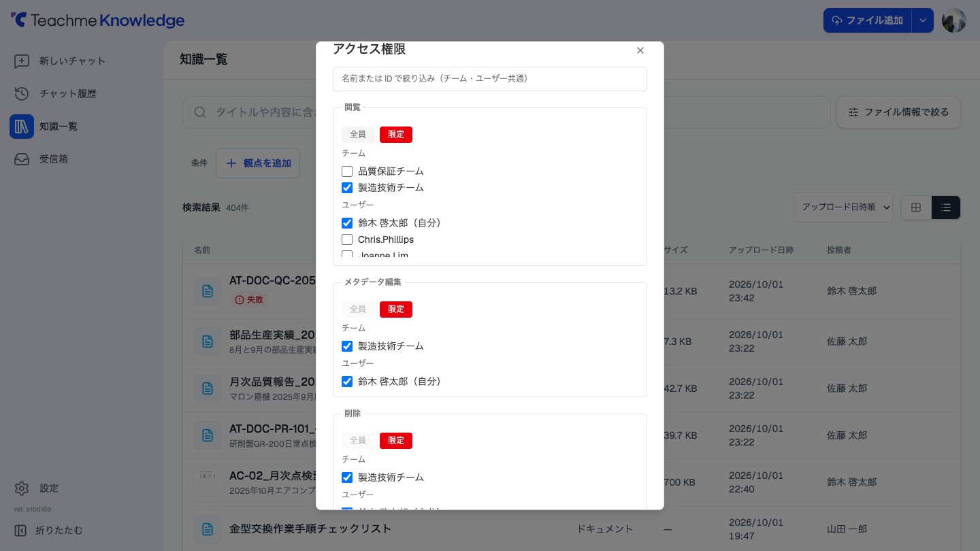Viewport: 980px width, 551px height.
Task: Click 折りたたむ label in sidebar
Action: [59, 531]
